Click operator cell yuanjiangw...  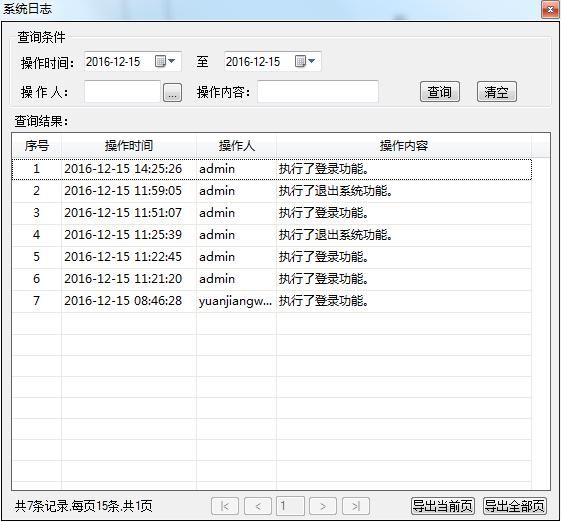[x=235, y=301]
